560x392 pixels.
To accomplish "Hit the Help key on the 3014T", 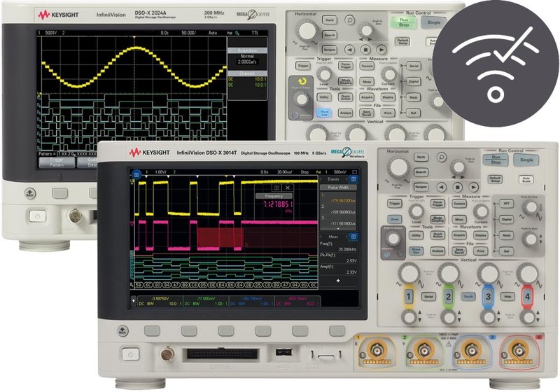I will tap(507, 296).
